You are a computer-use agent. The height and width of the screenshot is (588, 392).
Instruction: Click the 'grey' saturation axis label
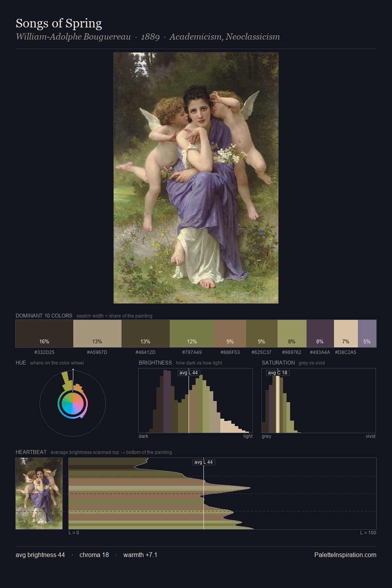click(267, 436)
